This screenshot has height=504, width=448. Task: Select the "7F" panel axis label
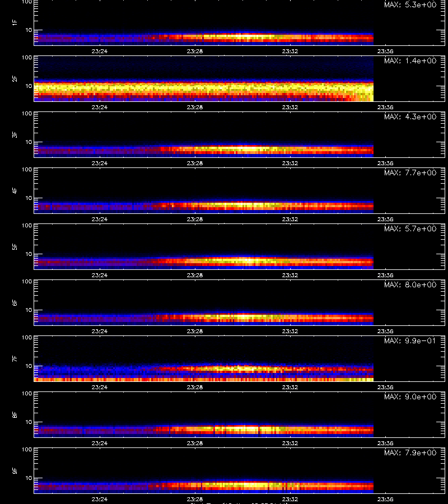pyautogui.click(x=15, y=359)
